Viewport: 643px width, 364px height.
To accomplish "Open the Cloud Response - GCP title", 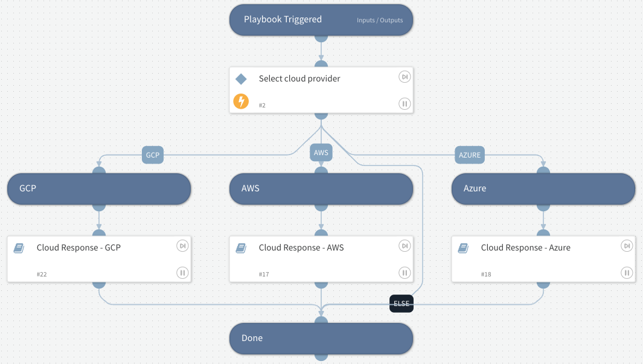I will [x=78, y=247].
